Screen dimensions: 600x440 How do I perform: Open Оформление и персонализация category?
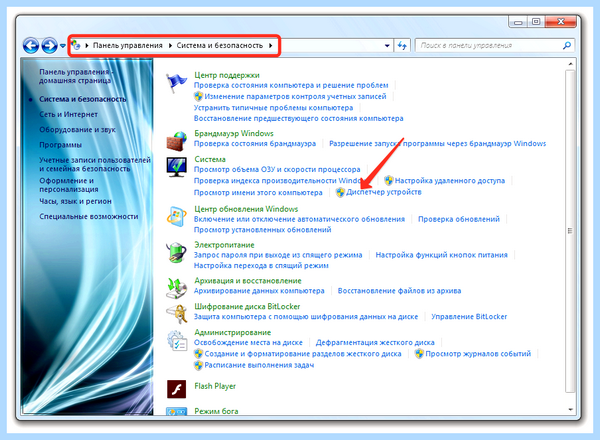(x=68, y=185)
